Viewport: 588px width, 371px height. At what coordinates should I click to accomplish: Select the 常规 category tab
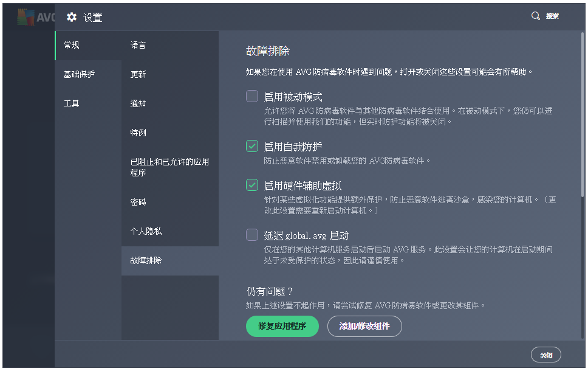coord(72,45)
